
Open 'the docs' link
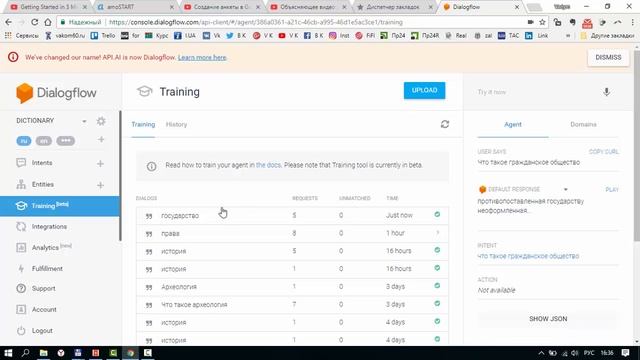[x=268, y=165]
